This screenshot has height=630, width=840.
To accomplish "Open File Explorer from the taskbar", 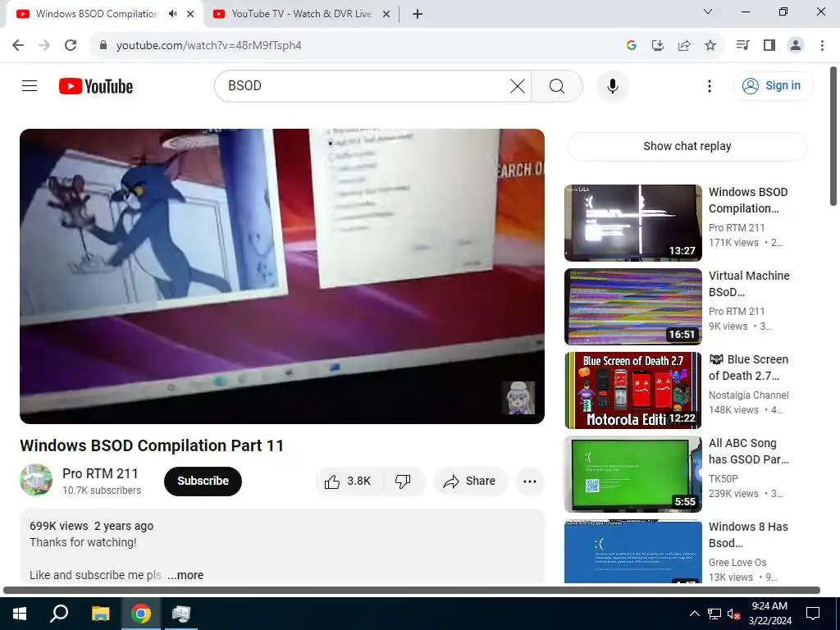I will [x=100, y=614].
